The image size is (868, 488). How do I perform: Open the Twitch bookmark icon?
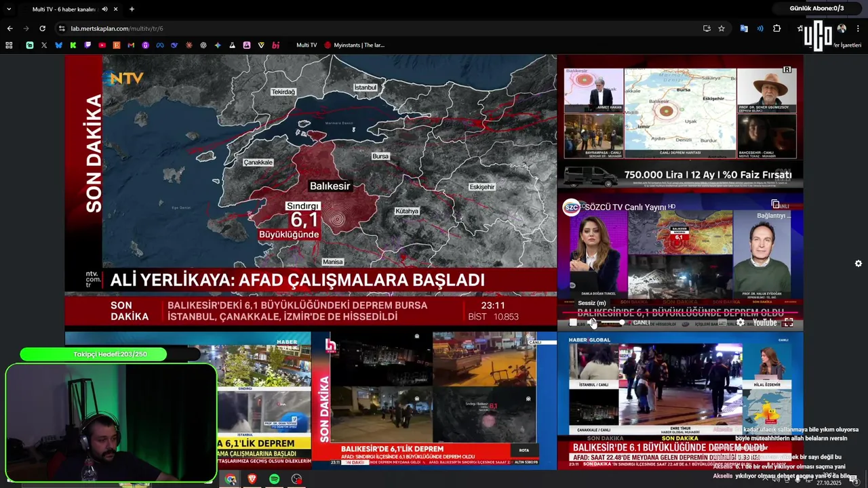point(87,45)
